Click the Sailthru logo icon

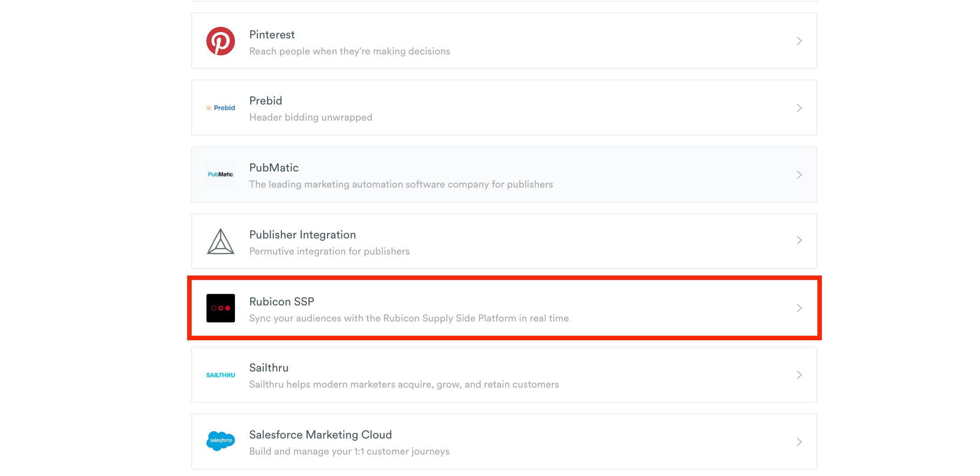point(221,375)
